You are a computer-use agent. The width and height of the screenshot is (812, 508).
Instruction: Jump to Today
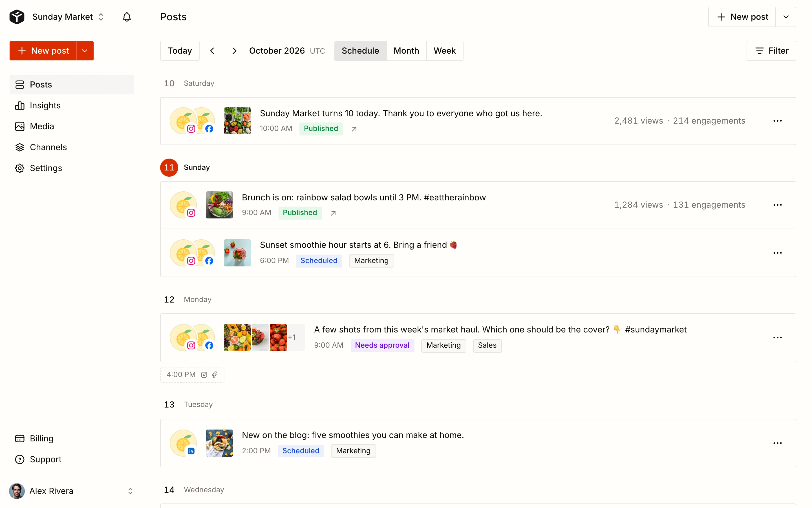[x=180, y=51]
